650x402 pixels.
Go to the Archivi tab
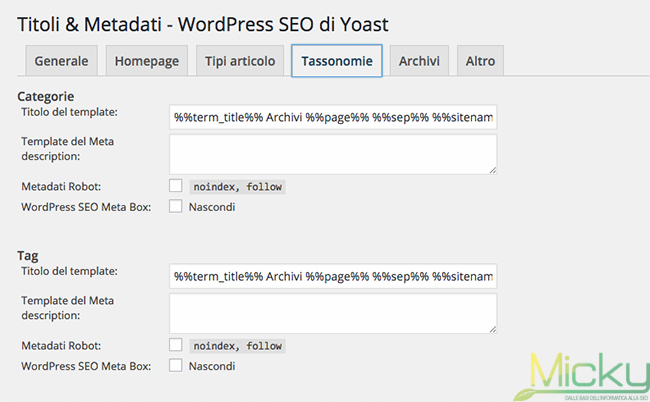(419, 61)
